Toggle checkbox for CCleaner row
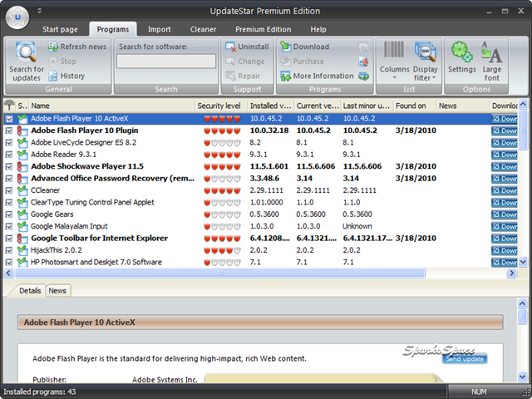 [9, 190]
